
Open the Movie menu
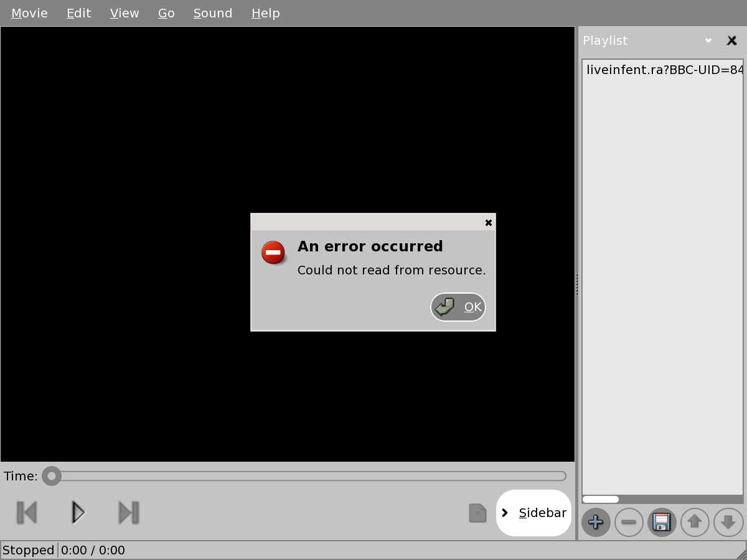click(x=29, y=13)
